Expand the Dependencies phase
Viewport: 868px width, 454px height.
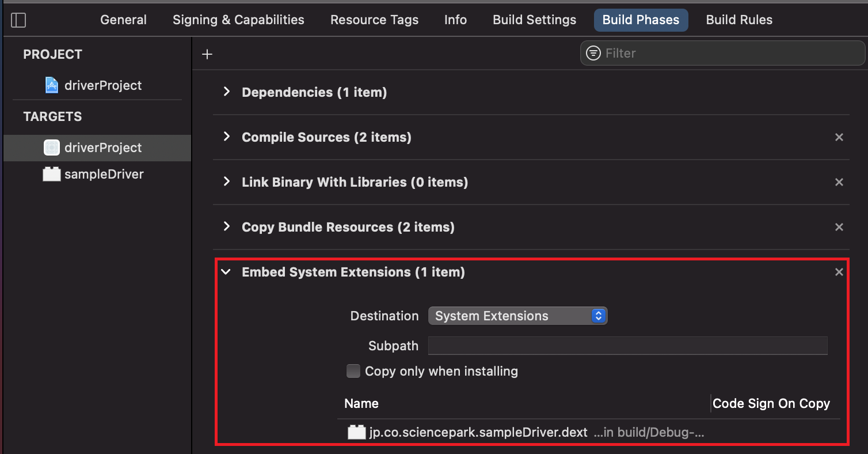click(x=227, y=92)
